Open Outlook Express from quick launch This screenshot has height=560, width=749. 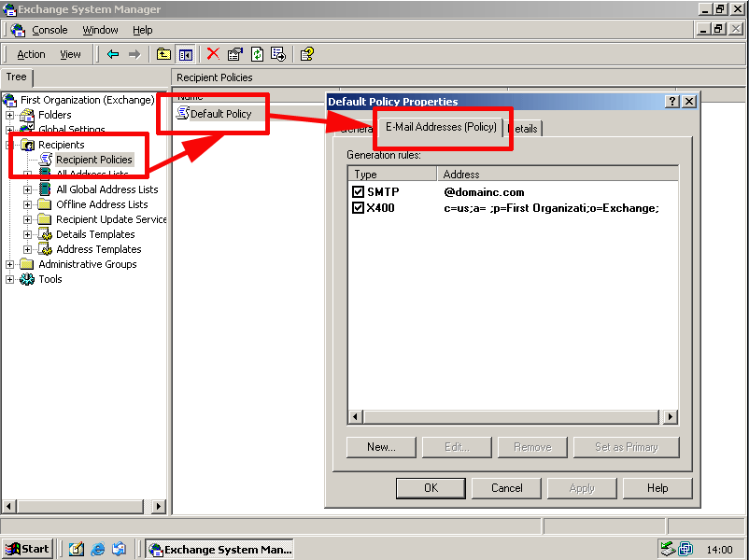119,549
